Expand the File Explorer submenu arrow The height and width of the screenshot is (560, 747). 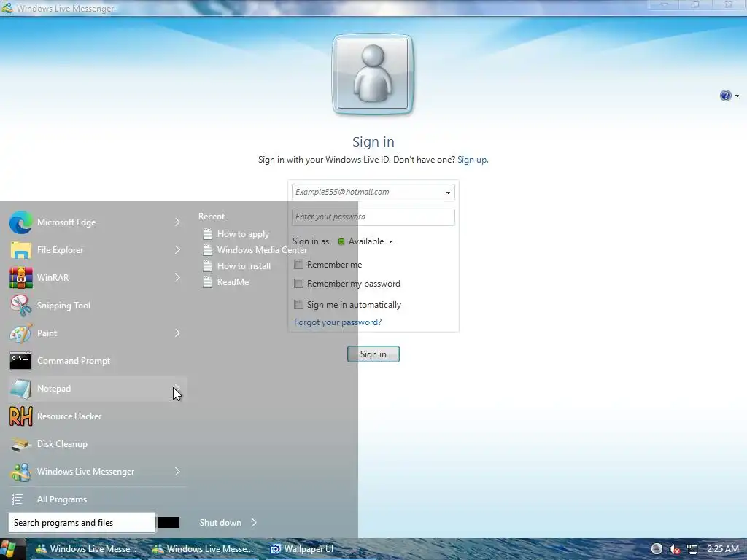[177, 250]
